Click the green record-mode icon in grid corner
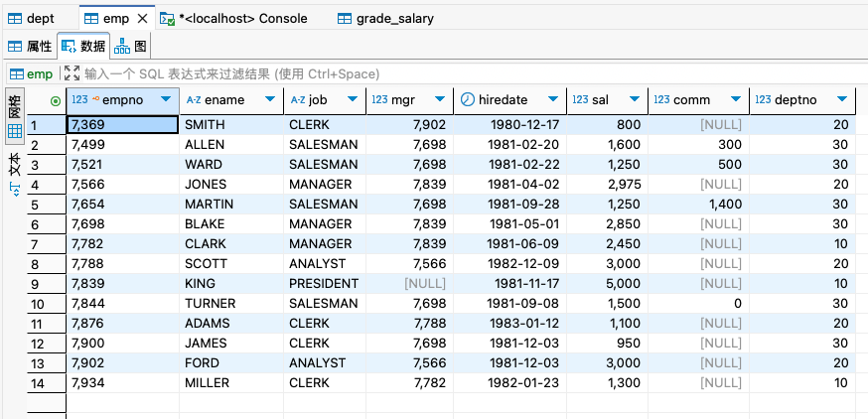 tap(56, 100)
